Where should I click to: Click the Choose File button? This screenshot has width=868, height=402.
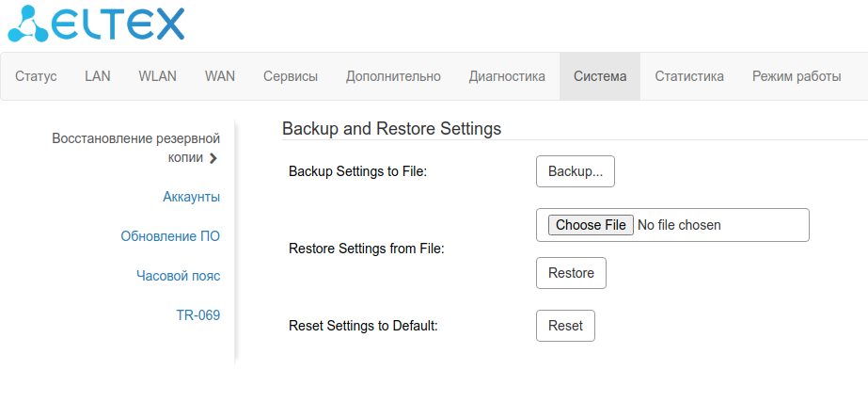(591, 225)
